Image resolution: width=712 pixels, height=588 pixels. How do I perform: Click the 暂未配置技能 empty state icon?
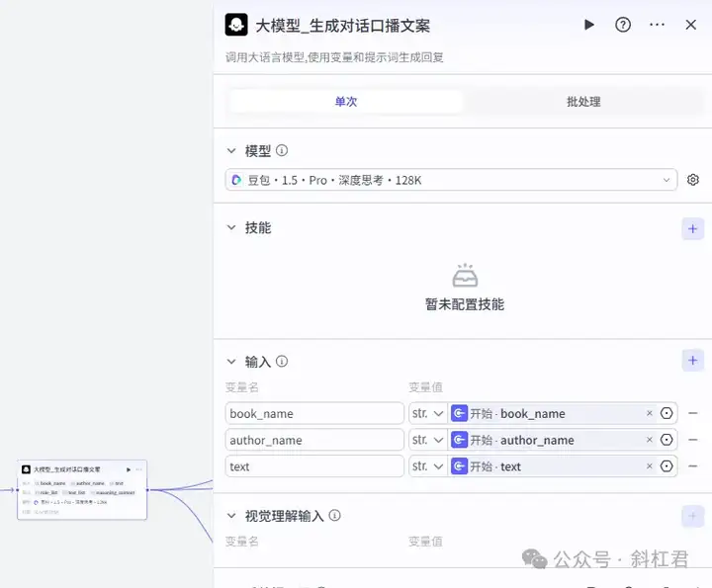(465, 276)
